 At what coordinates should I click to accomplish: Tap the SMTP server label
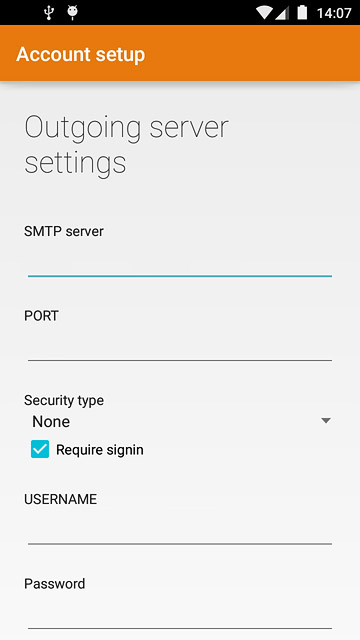[x=64, y=231]
